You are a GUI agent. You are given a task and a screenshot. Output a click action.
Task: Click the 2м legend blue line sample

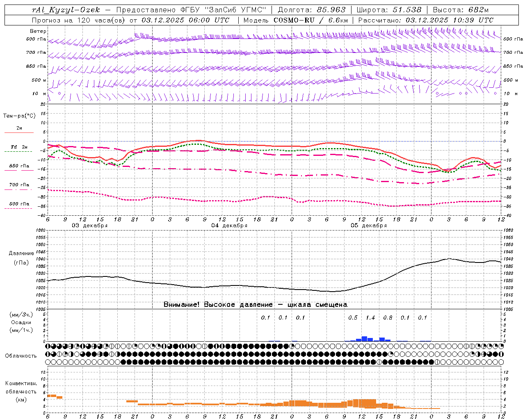(19, 132)
